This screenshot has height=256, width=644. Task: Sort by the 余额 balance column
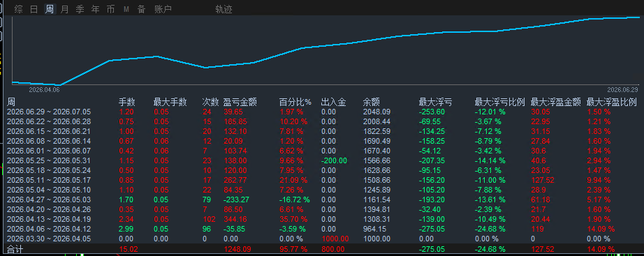point(372,102)
